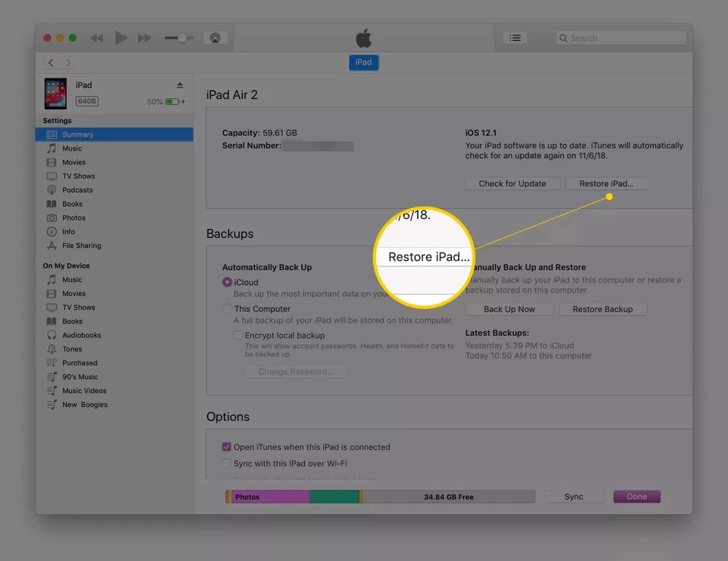Click the Purchased playlist icon

52,363
